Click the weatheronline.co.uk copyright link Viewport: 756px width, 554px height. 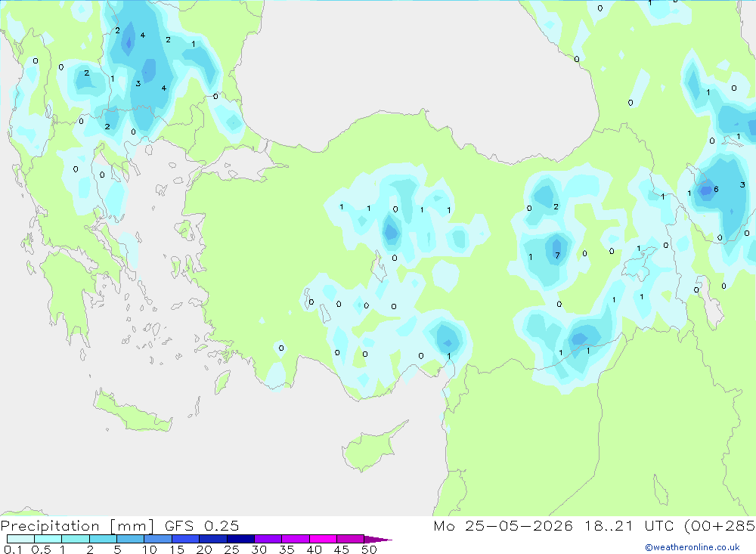(692, 547)
